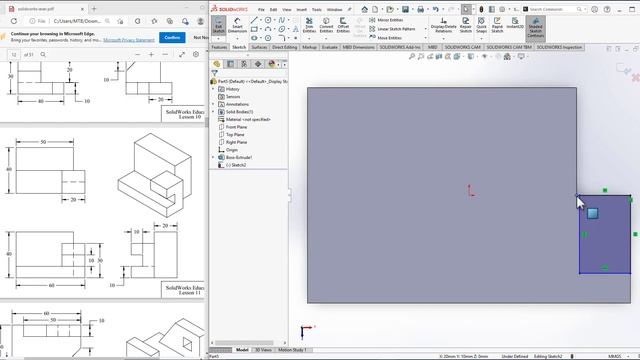
Task: Click Mirror Entities in the ribbon
Action: [x=386, y=20]
